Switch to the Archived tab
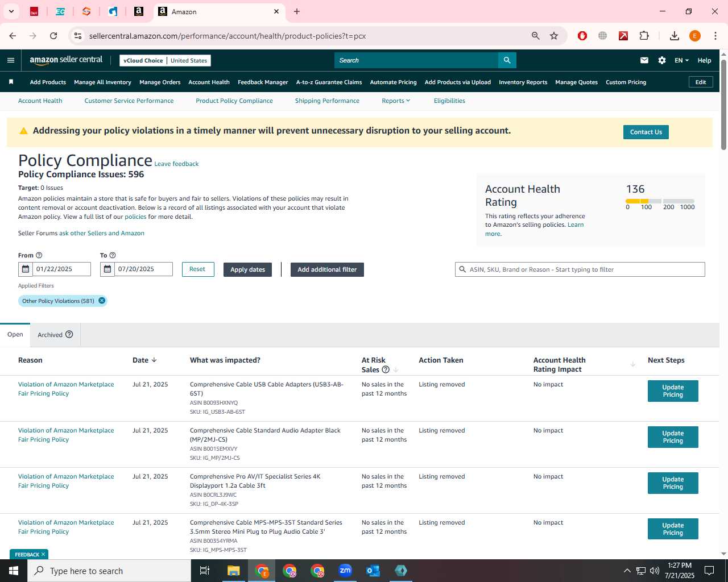The image size is (728, 582). (x=55, y=335)
